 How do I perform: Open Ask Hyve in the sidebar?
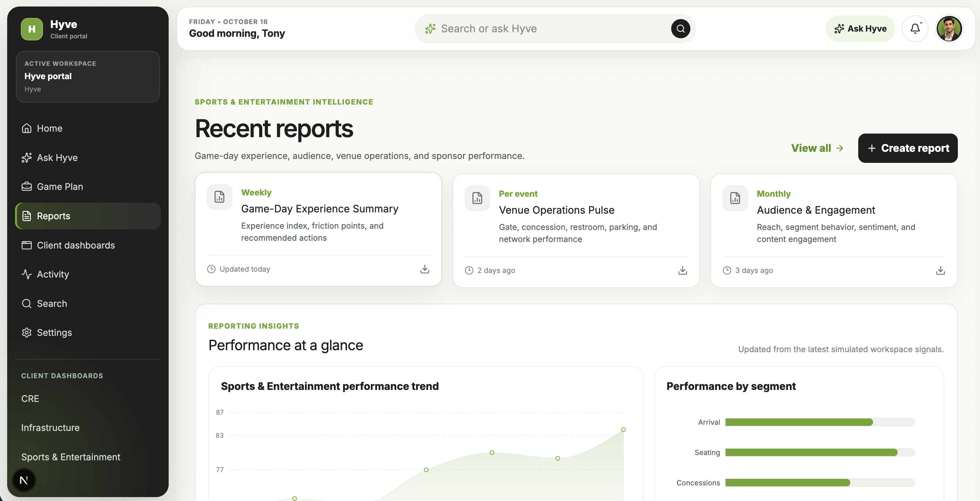point(88,158)
